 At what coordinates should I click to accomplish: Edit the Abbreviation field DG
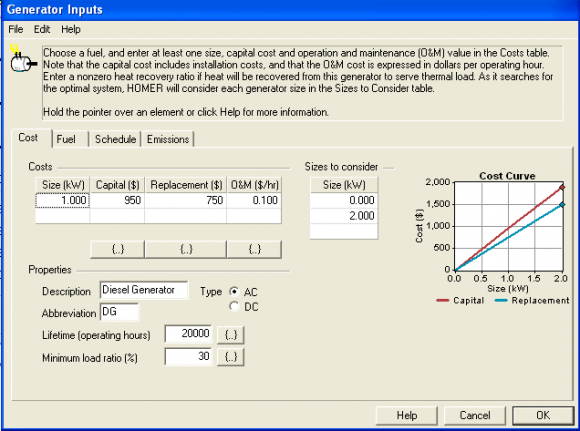119,312
